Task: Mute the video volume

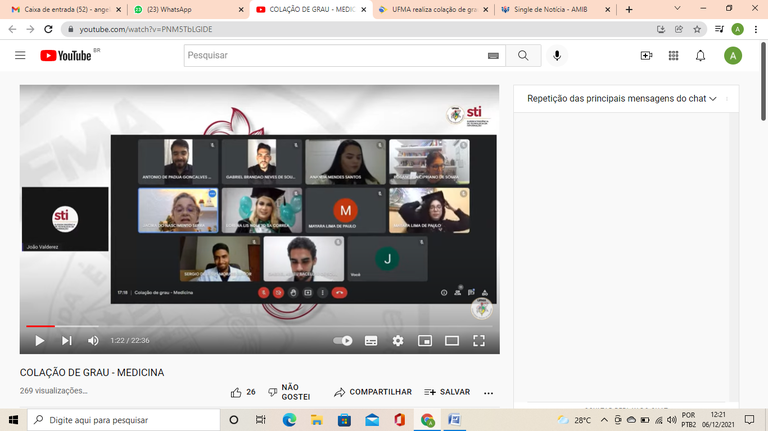Action: click(93, 340)
